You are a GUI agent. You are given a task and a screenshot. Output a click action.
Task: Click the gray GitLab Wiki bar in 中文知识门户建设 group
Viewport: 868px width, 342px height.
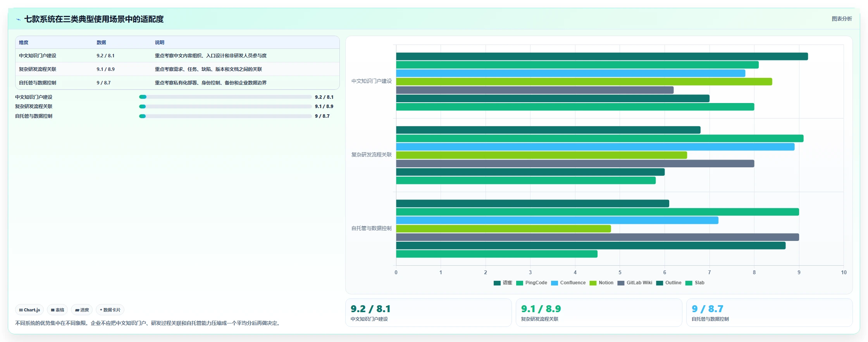click(x=535, y=90)
